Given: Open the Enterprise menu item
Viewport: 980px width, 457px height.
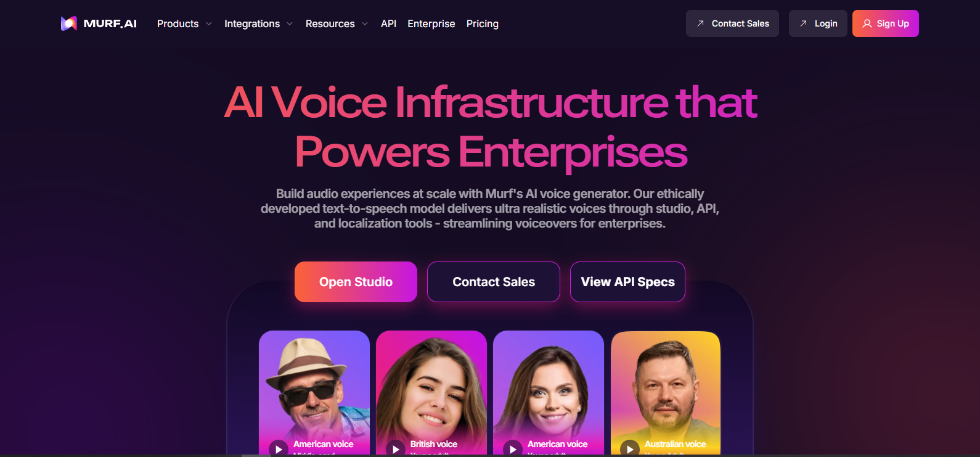Looking at the screenshot, I should coord(431,23).
